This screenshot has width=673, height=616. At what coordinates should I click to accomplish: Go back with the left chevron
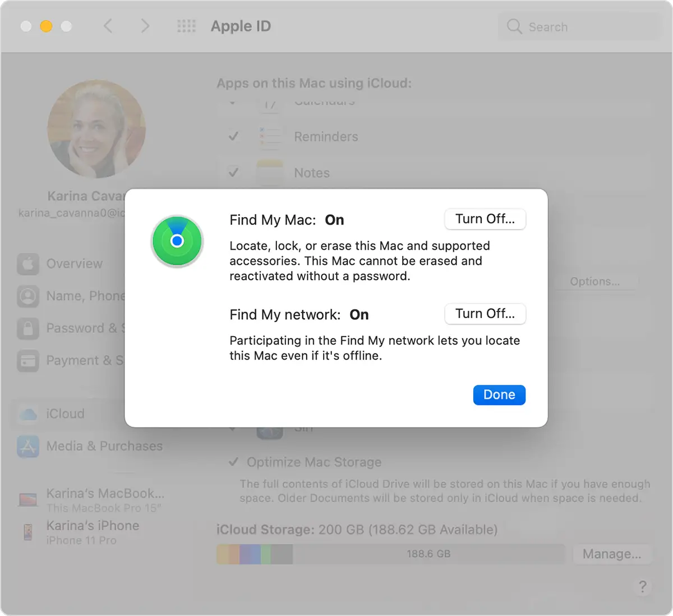pos(108,26)
